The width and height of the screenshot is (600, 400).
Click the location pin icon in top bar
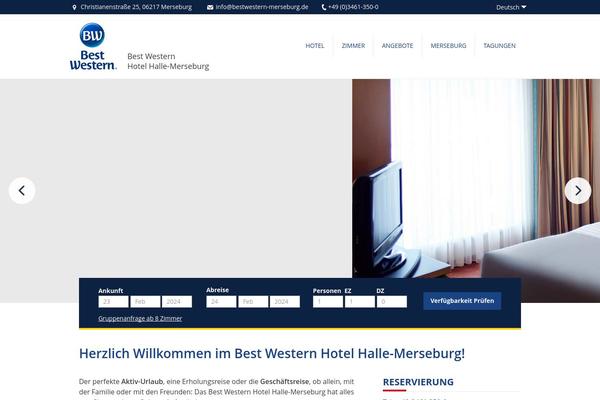click(x=74, y=7)
